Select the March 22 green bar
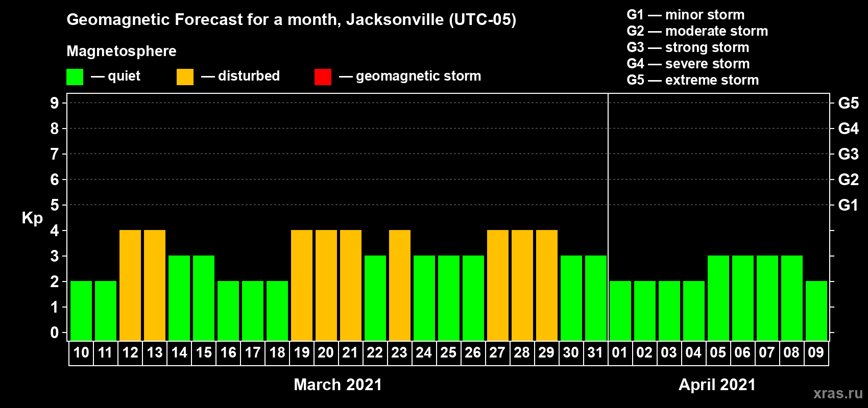 [375, 298]
